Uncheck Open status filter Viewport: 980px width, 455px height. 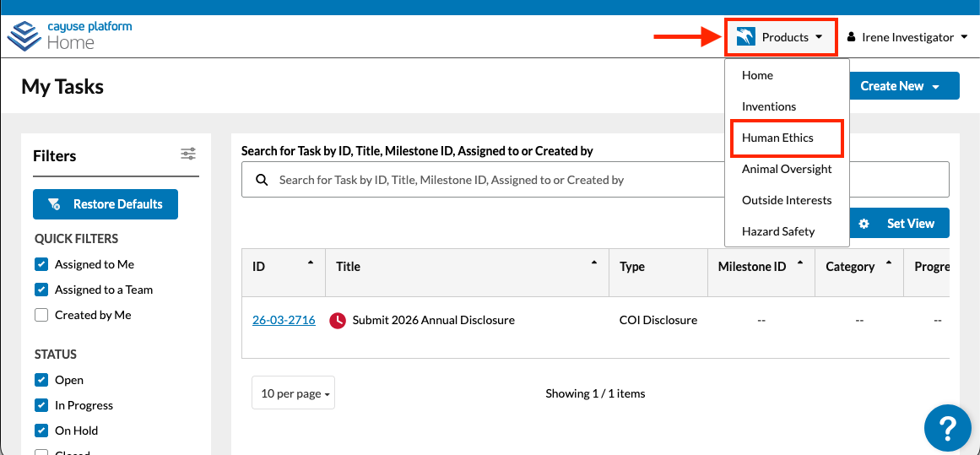(x=41, y=380)
